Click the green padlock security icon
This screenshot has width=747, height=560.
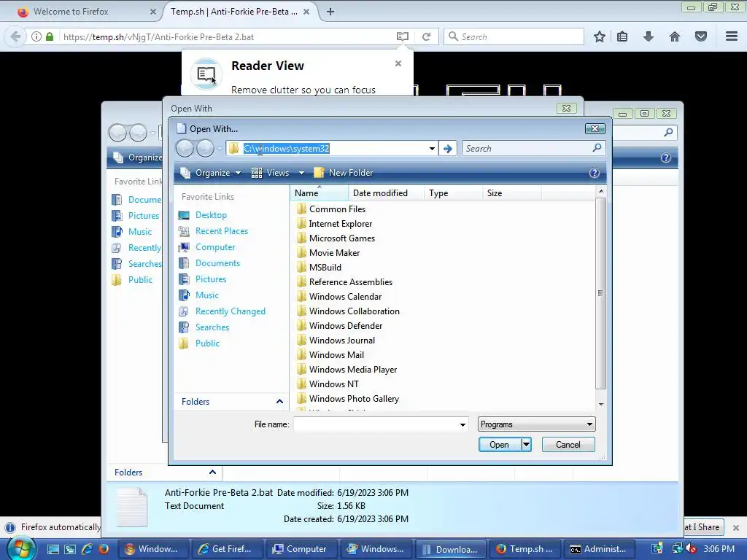tap(50, 36)
